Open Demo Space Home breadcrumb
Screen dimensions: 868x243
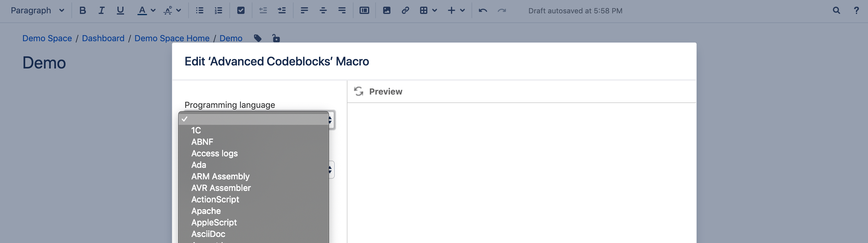(x=172, y=38)
